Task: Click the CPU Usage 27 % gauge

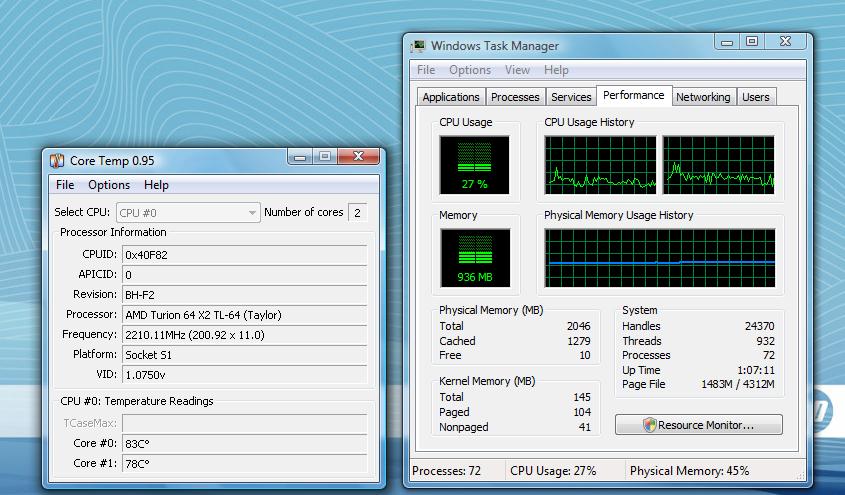Action: (x=474, y=165)
